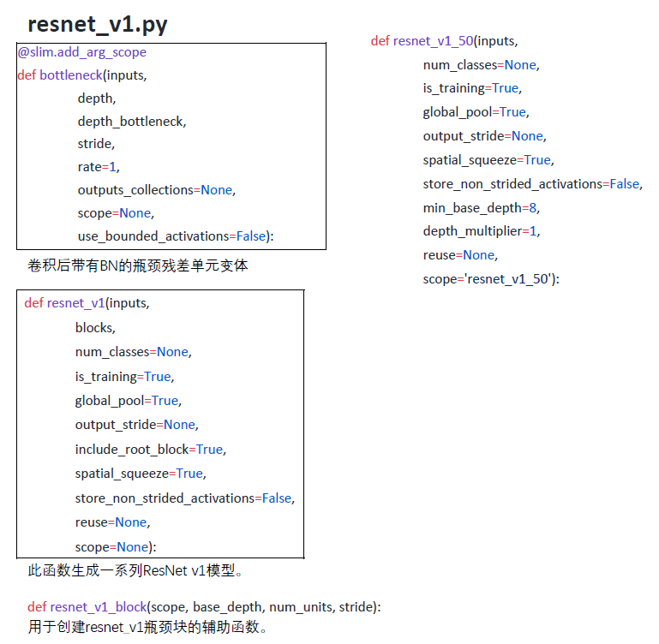Click 'num_classes=None,' in resnet_v1 box

coord(134,352)
